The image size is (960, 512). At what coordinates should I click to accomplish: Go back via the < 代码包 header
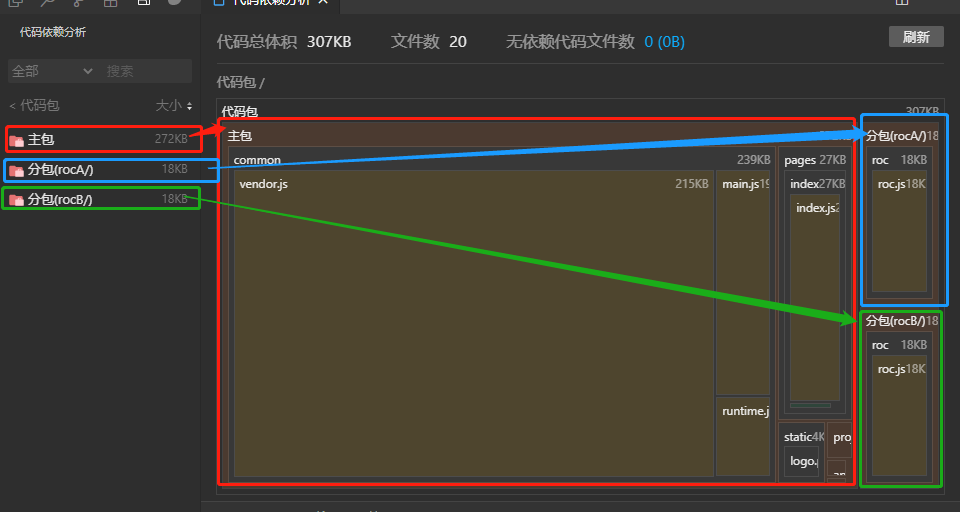coord(34,105)
